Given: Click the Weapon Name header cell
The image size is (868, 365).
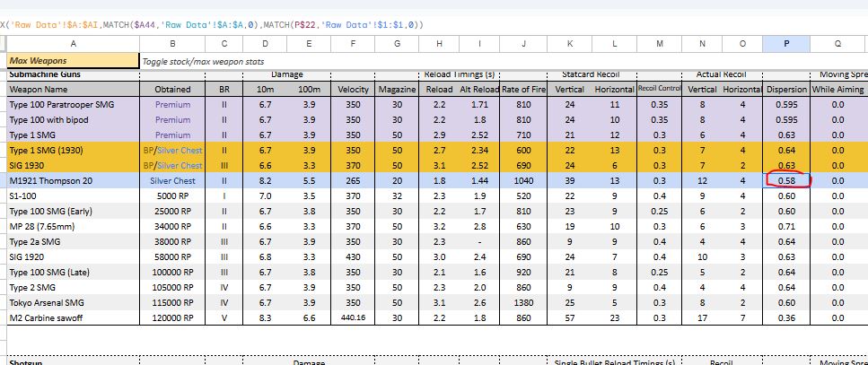Looking at the screenshot, I should coord(39,90).
